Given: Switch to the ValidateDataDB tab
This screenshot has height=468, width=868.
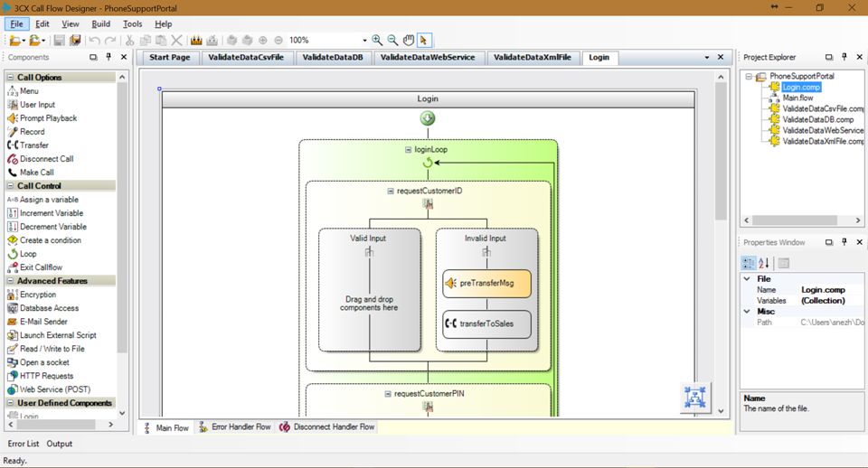Looking at the screenshot, I should 333,57.
